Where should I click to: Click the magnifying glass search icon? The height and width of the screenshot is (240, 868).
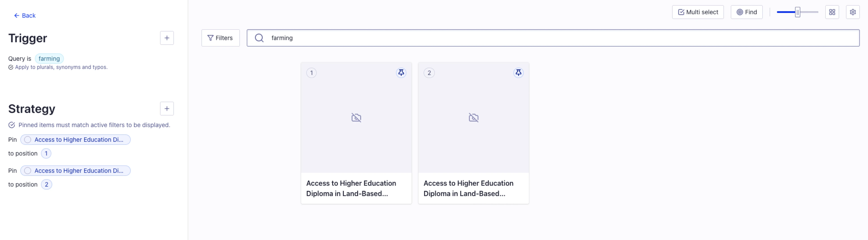pyautogui.click(x=259, y=38)
